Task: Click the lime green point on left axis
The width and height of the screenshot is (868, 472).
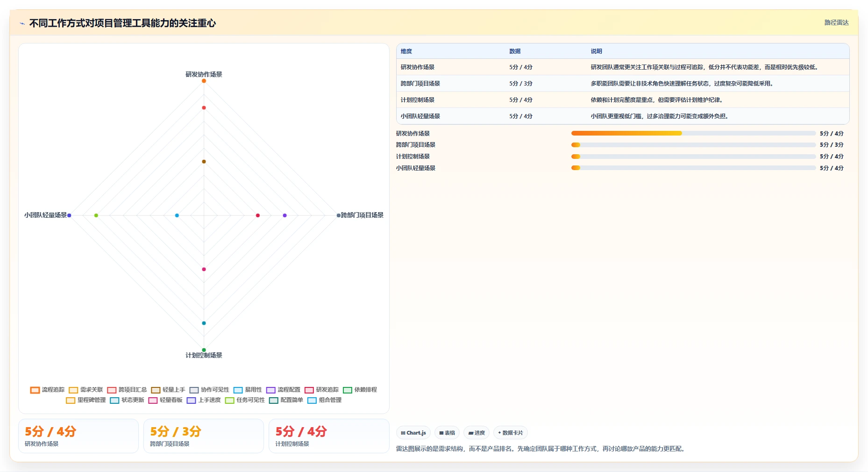Action: point(96,215)
